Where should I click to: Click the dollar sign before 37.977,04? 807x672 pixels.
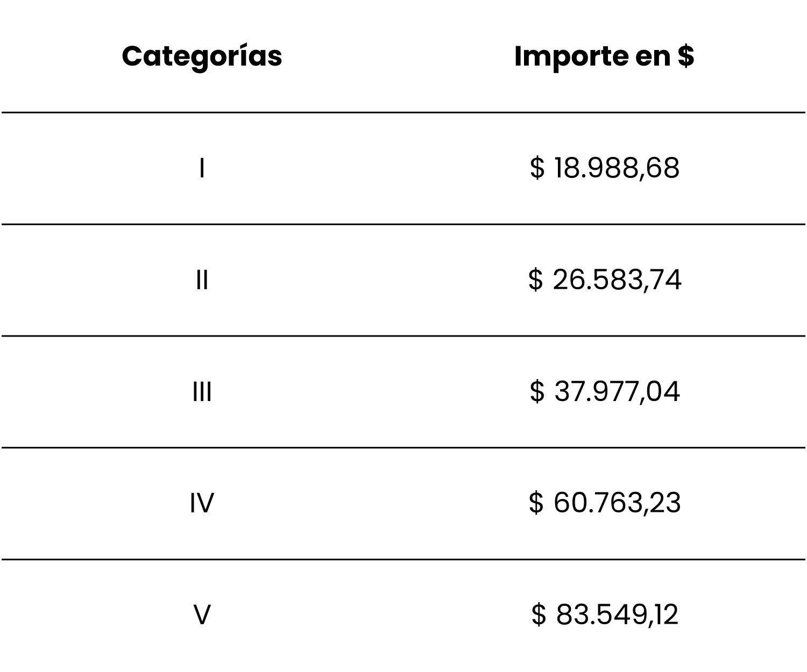coord(537,391)
